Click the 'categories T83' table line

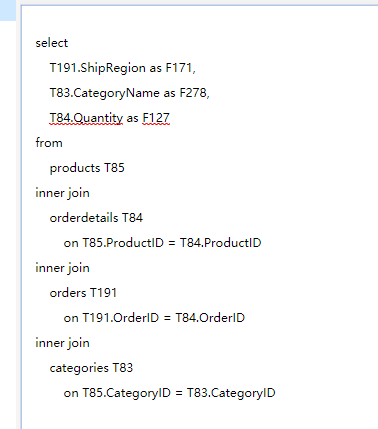click(x=91, y=368)
